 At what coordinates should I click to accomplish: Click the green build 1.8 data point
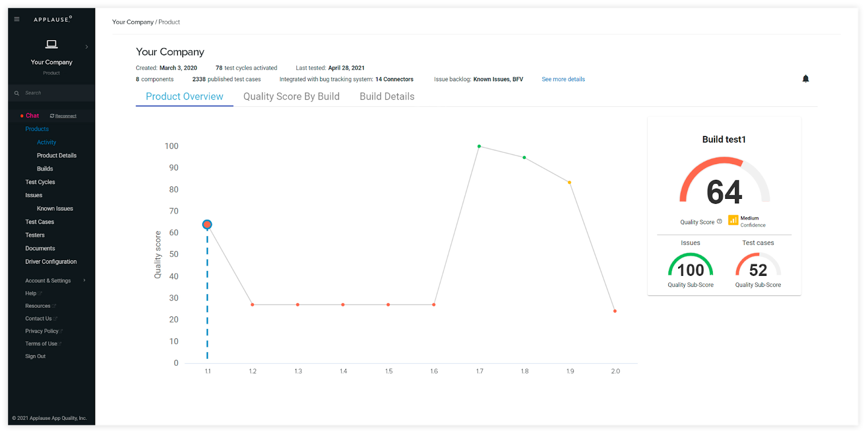(x=524, y=158)
